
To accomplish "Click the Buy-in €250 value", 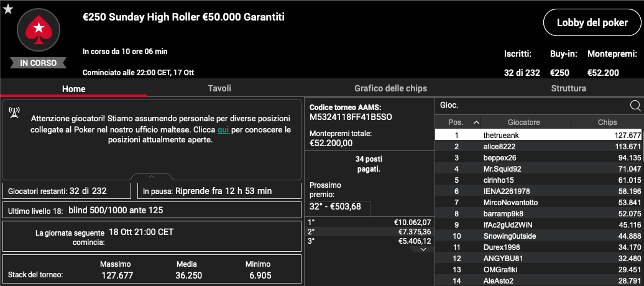I will (560, 73).
